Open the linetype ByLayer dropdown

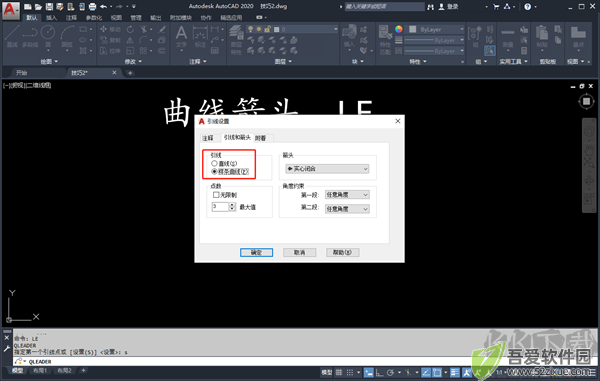point(434,51)
